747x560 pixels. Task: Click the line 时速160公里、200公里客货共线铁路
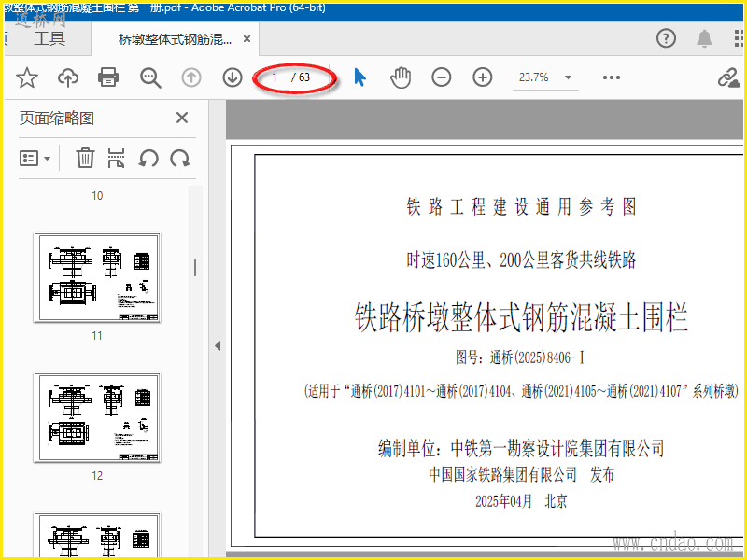[x=521, y=260]
